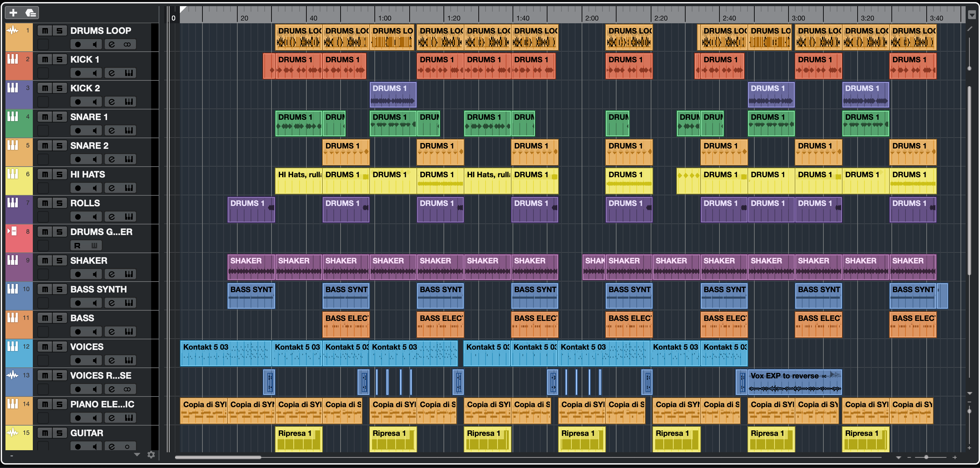Solo the PIANO ELE...IC track

click(59, 404)
